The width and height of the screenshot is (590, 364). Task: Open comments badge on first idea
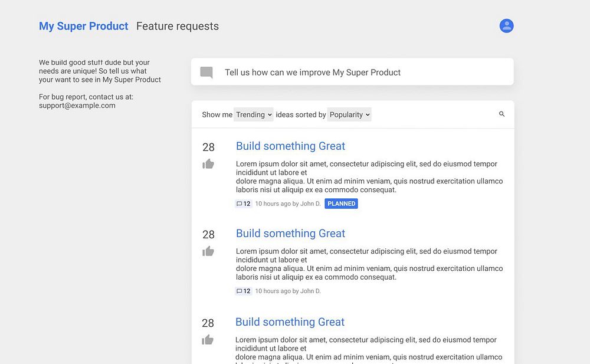(244, 204)
